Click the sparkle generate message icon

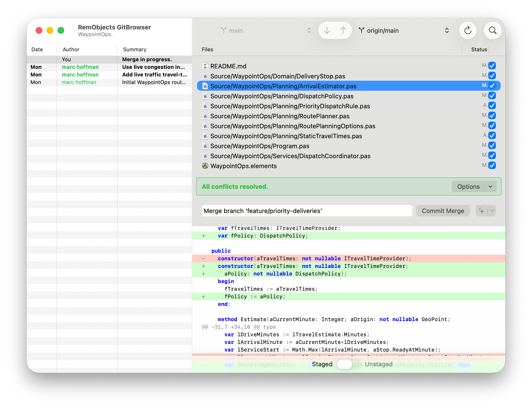click(481, 211)
